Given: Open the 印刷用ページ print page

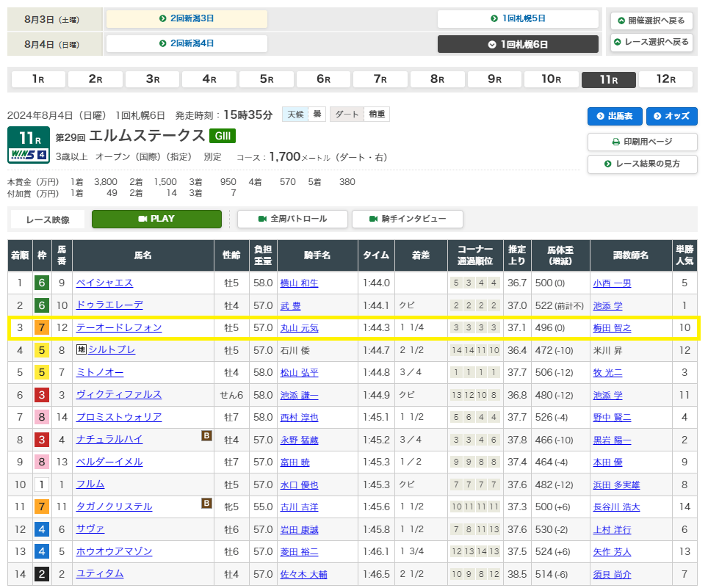Looking at the screenshot, I should 642,142.
